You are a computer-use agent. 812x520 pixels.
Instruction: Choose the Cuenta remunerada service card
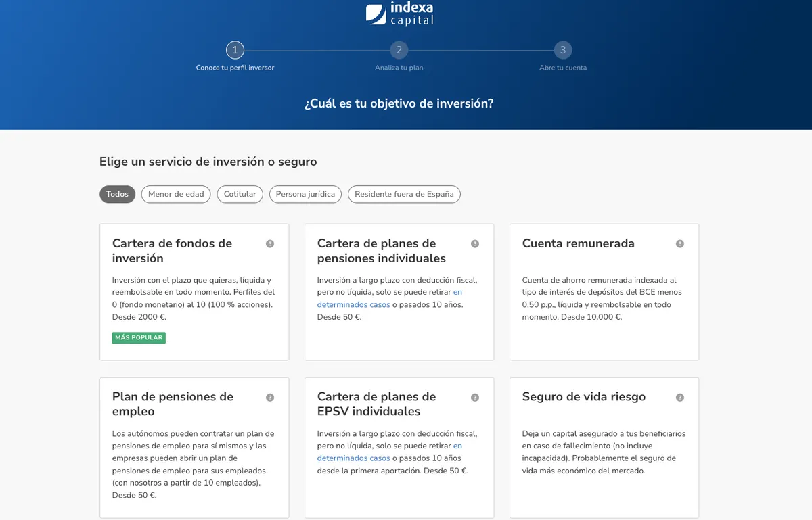[604, 292]
